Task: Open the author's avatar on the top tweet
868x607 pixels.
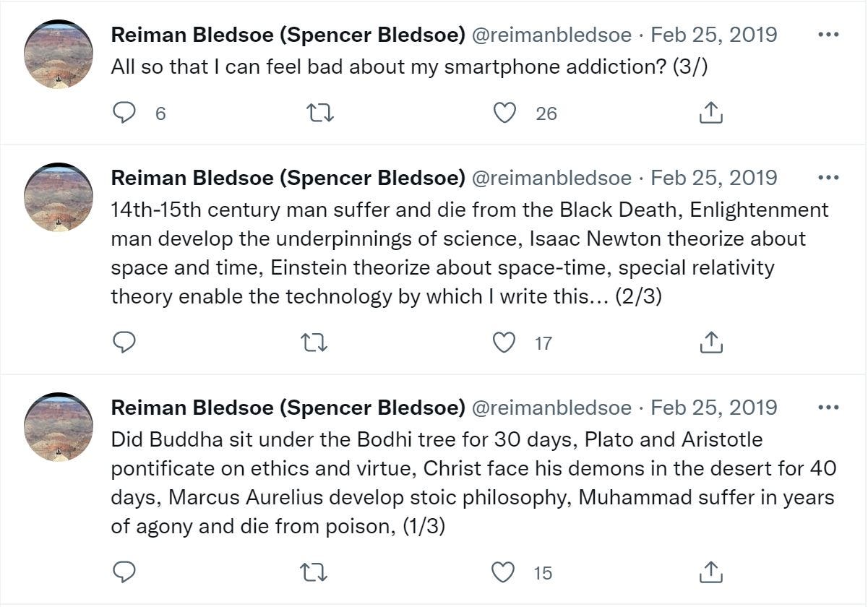Action: click(x=59, y=54)
